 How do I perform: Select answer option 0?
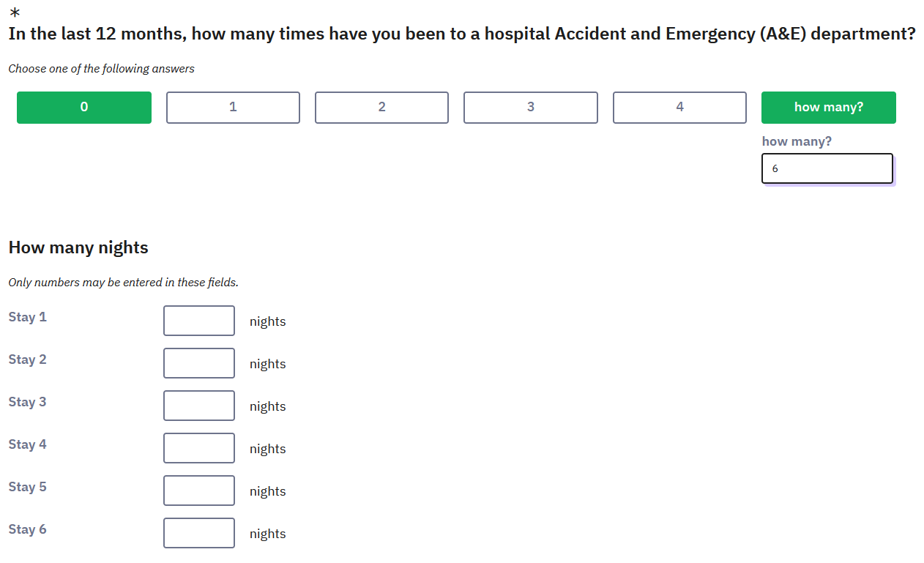[84, 108]
